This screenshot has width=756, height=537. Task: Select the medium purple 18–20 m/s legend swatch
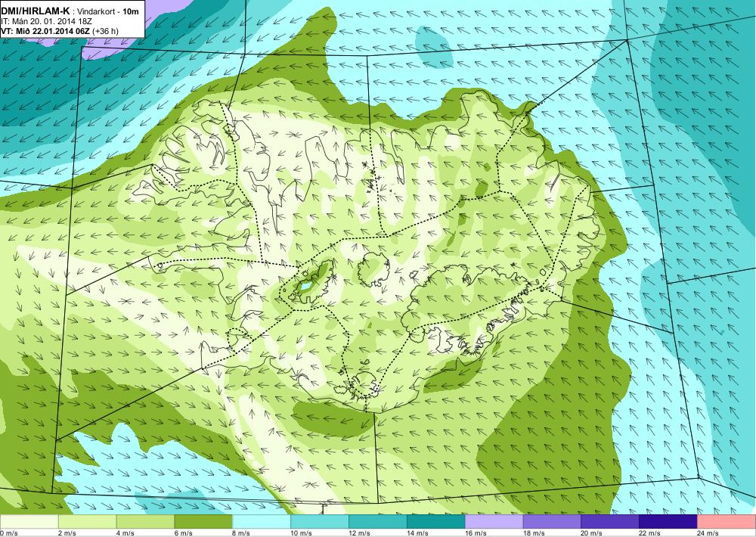coord(552,522)
